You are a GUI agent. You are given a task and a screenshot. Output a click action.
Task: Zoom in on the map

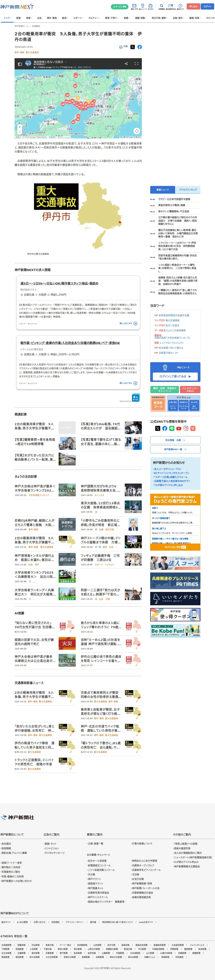pyautogui.click(x=19, y=127)
